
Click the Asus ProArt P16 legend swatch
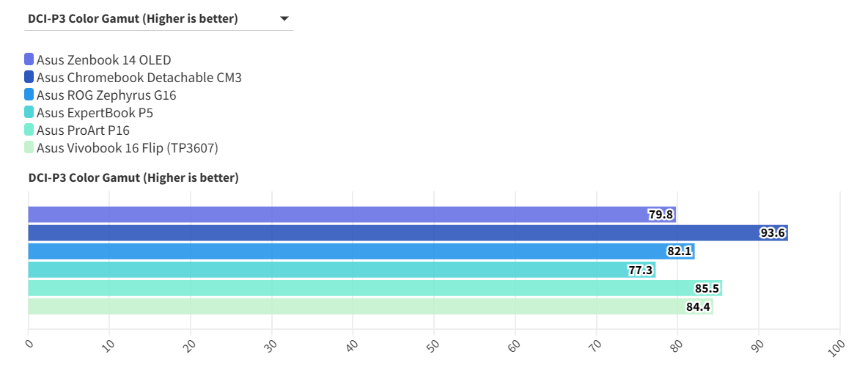click(29, 130)
